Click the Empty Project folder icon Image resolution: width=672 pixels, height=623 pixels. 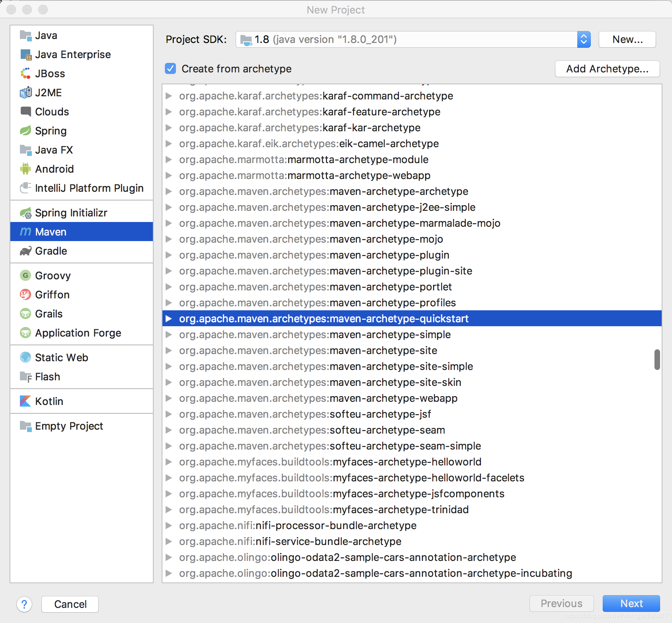(x=25, y=426)
